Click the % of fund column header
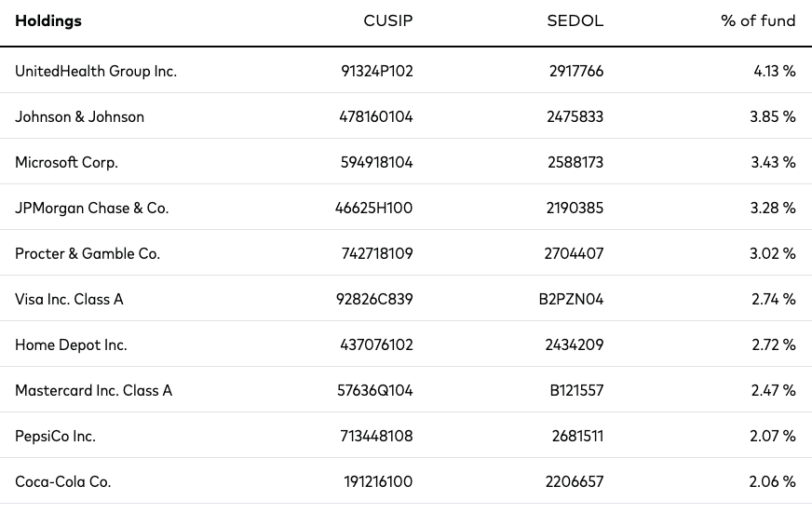This screenshot has width=812, height=513. [x=758, y=20]
